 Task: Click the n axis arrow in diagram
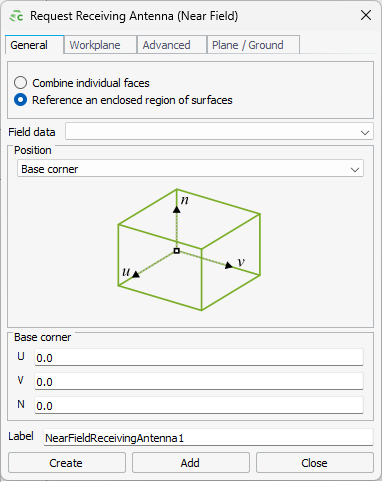point(177,209)
